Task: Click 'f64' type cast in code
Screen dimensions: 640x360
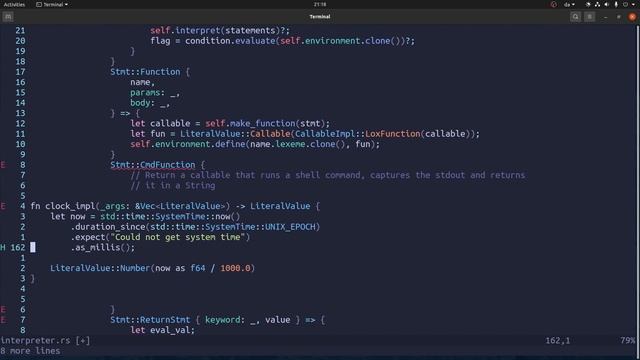Action: 198,268
